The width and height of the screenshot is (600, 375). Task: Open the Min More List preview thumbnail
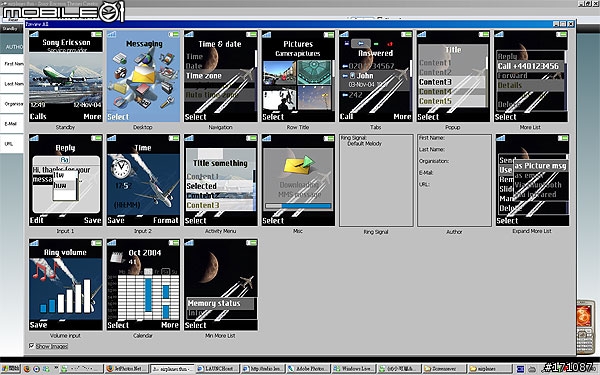pos(221,284)
